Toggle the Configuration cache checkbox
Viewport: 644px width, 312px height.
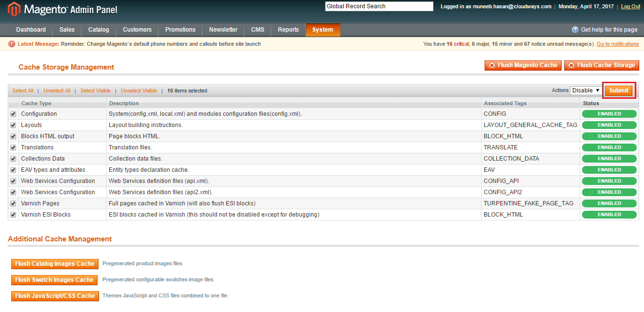click(x=13, y=114)
